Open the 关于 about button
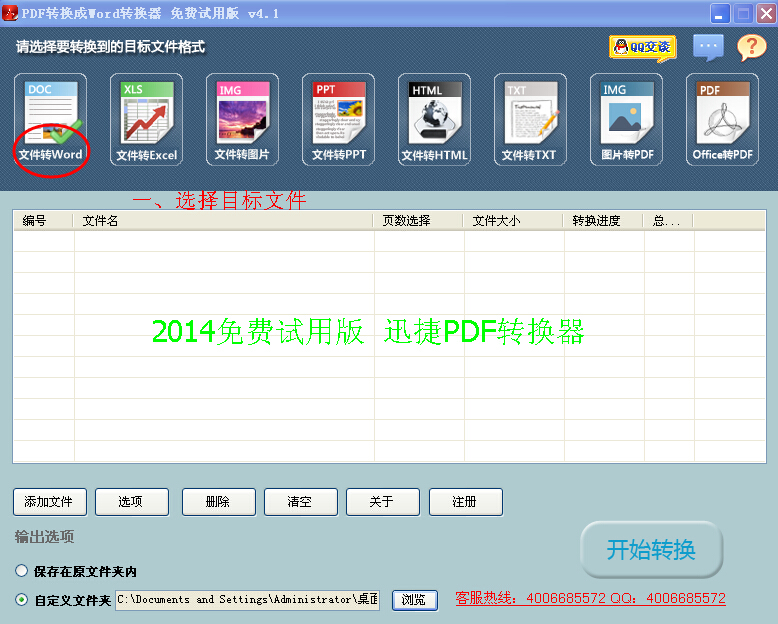Image resolution: width=778 pixels, height=624 pixels. pyautogui.click(x=383, y=502)
